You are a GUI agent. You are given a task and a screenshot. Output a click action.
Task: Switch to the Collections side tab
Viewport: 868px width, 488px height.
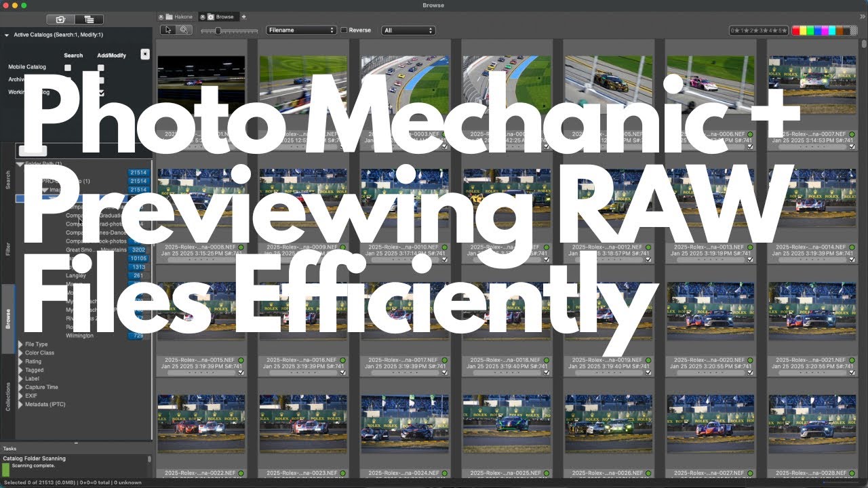[8, 396]
